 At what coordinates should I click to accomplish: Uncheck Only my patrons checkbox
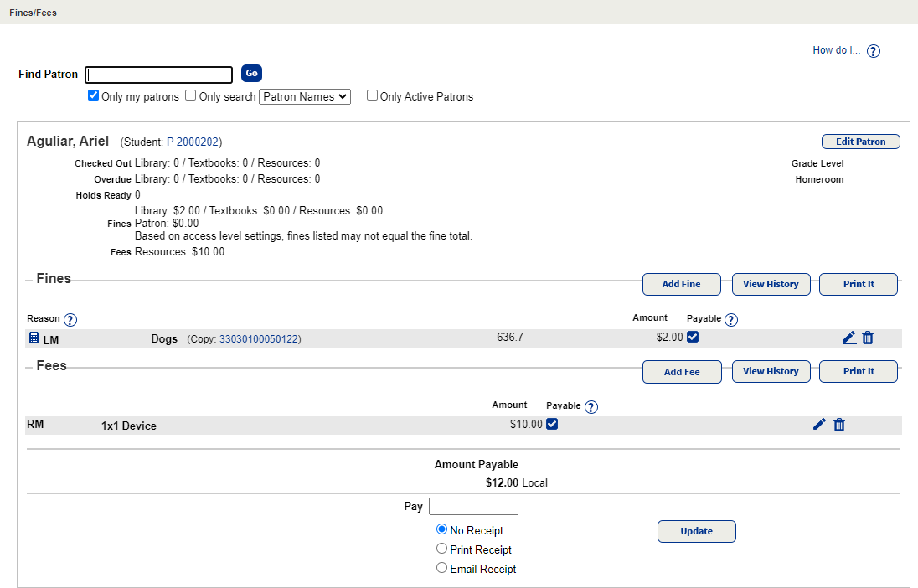94,95
